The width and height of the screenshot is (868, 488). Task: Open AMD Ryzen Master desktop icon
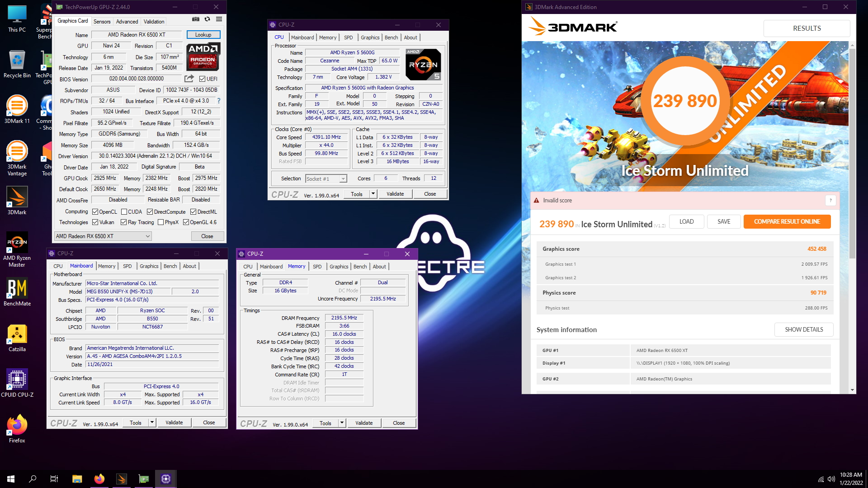(17, 249)
